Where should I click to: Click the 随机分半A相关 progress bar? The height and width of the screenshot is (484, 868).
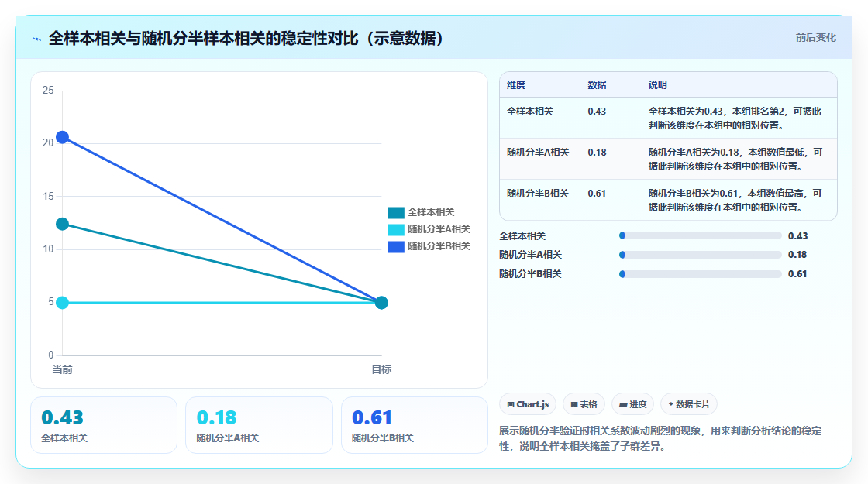(x=701, y=255)
